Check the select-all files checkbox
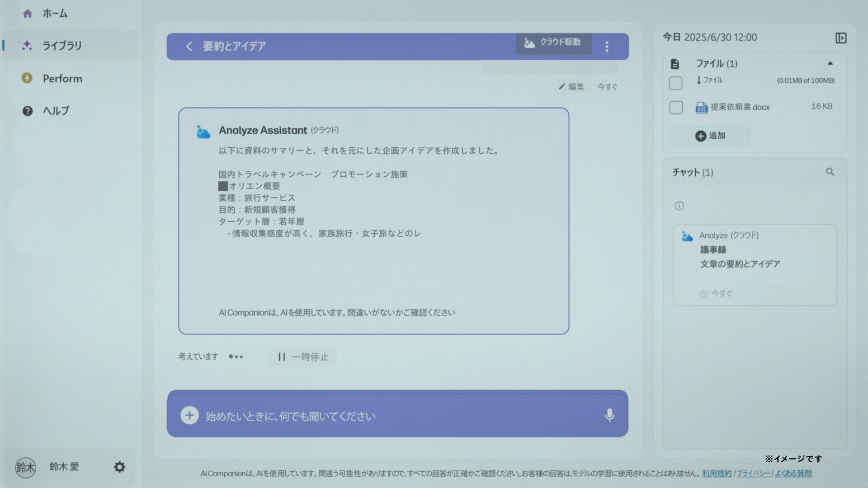The height and width of the screenshot is (488, 868). 675,83
